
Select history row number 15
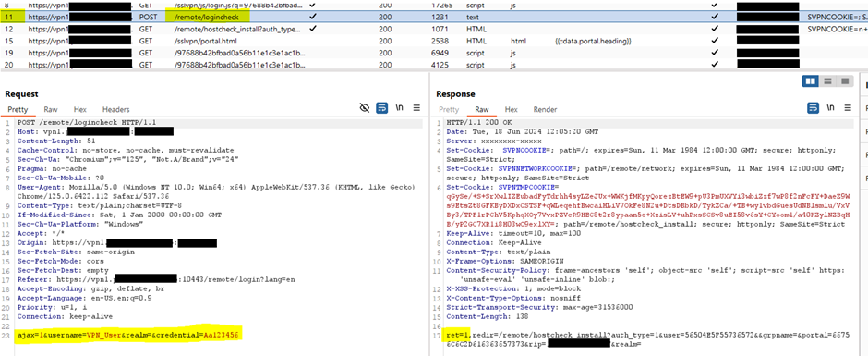[434, 41]
